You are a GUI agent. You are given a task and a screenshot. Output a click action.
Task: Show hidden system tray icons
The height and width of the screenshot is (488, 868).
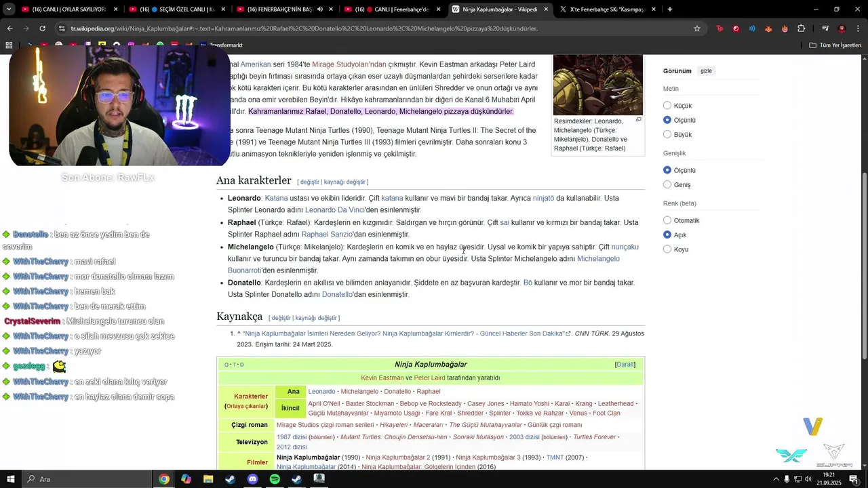(x=776, y=479)
